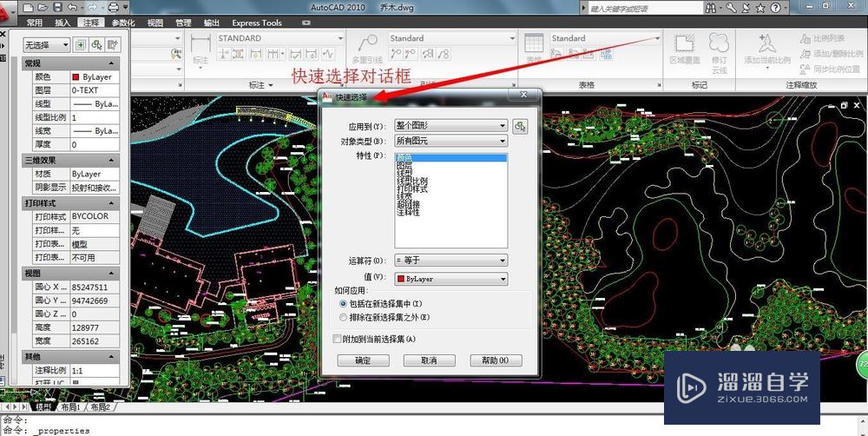
Task: Click the 注释比例 1:1 value field
Action: [95, 370]
